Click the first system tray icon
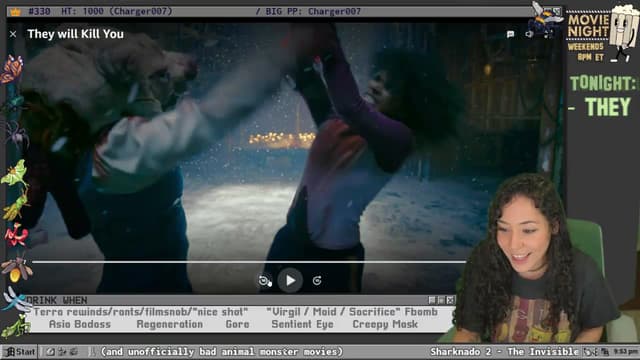 pos(587,351)
